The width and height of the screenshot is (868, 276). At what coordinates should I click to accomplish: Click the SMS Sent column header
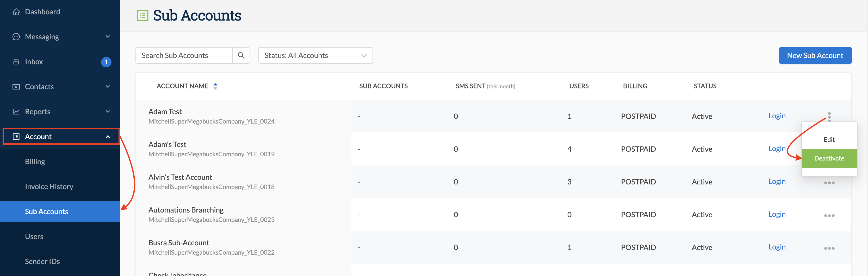pyautogui.click(x=485, y=86)
